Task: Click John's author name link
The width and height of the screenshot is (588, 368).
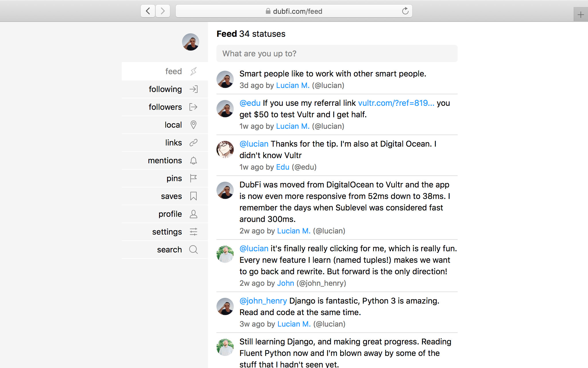Action: coord(285,283)
